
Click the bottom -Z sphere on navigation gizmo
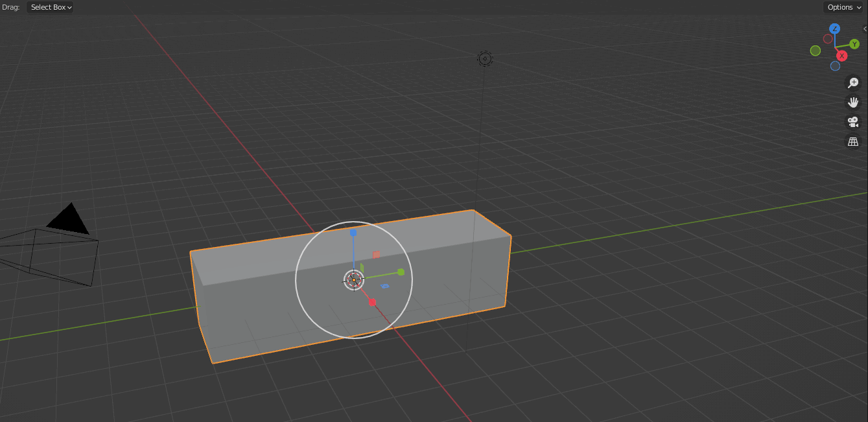pos(835,66)
